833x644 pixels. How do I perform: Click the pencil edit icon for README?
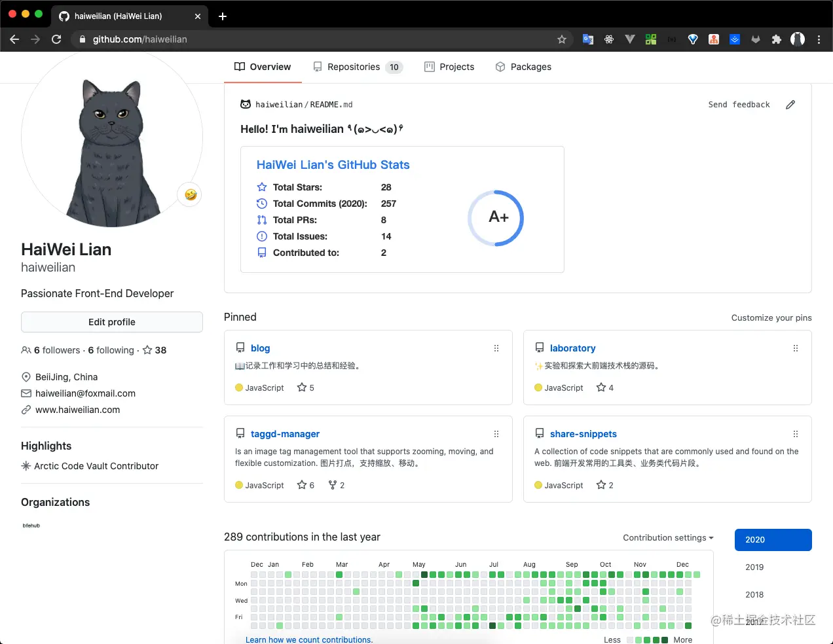(x=790, y=105)
